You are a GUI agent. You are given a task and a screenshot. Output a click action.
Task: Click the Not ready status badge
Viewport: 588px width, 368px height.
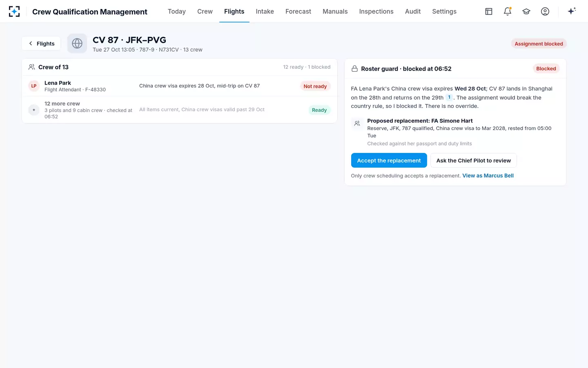click(315, 86)
